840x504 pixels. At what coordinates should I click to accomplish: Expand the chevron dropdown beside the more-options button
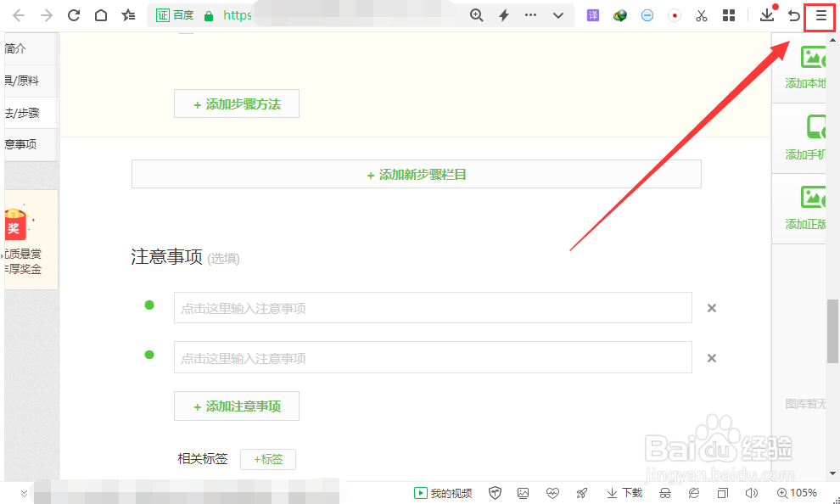pos(557,15)
